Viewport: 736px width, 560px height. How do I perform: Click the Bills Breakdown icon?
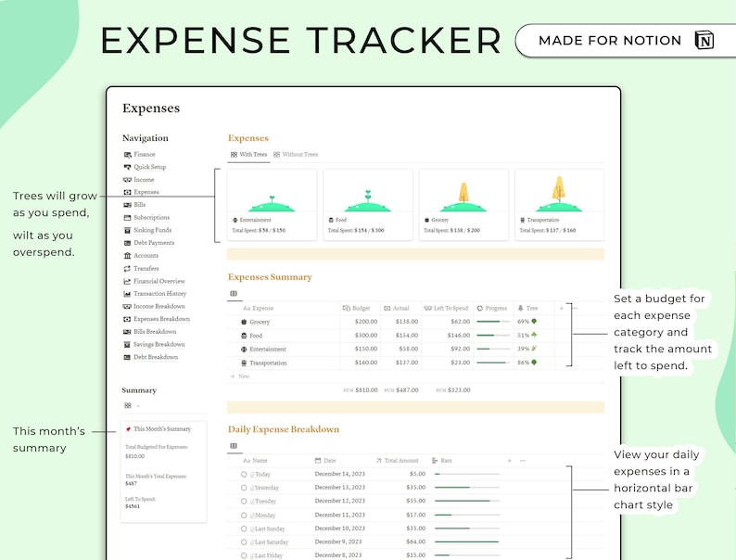click(x=127, y=332)
